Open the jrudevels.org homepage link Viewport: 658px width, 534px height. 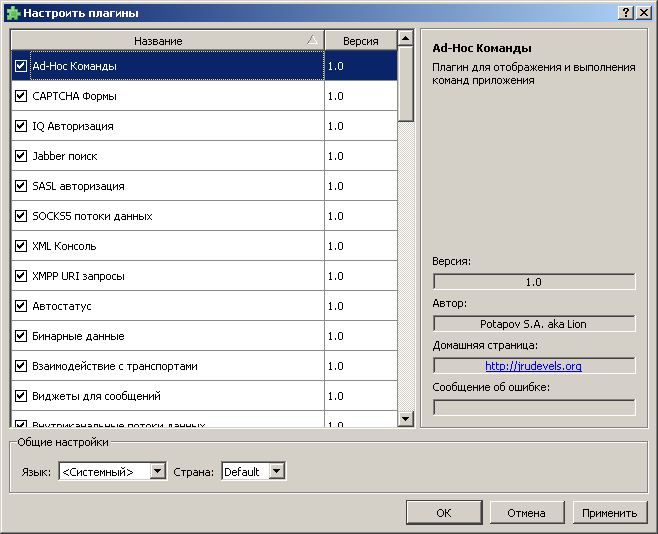click(x=533, y=366)
